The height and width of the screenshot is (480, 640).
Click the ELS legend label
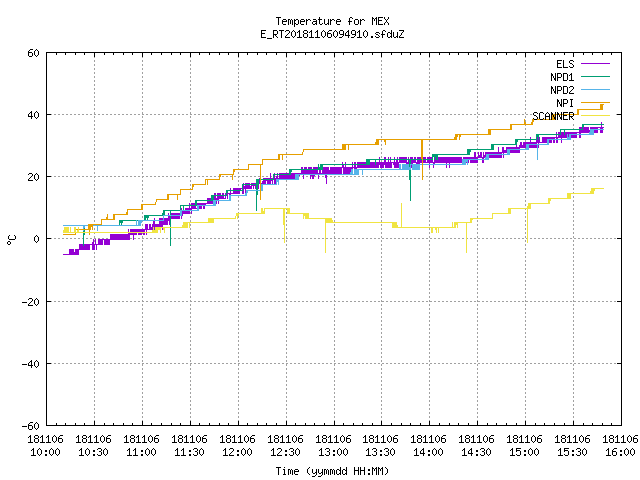tap(565, 64)
